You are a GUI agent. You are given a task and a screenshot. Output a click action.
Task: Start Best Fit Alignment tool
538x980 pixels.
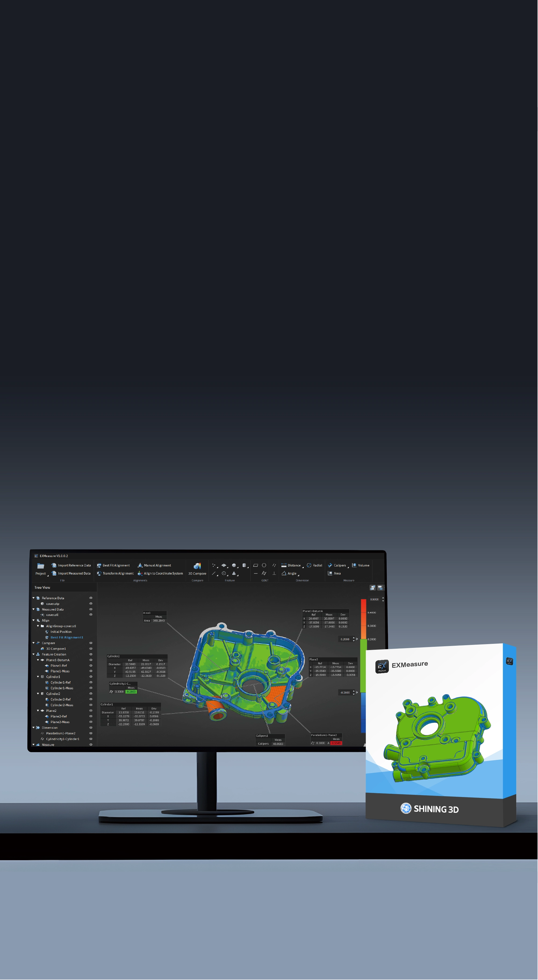point(113,565)
